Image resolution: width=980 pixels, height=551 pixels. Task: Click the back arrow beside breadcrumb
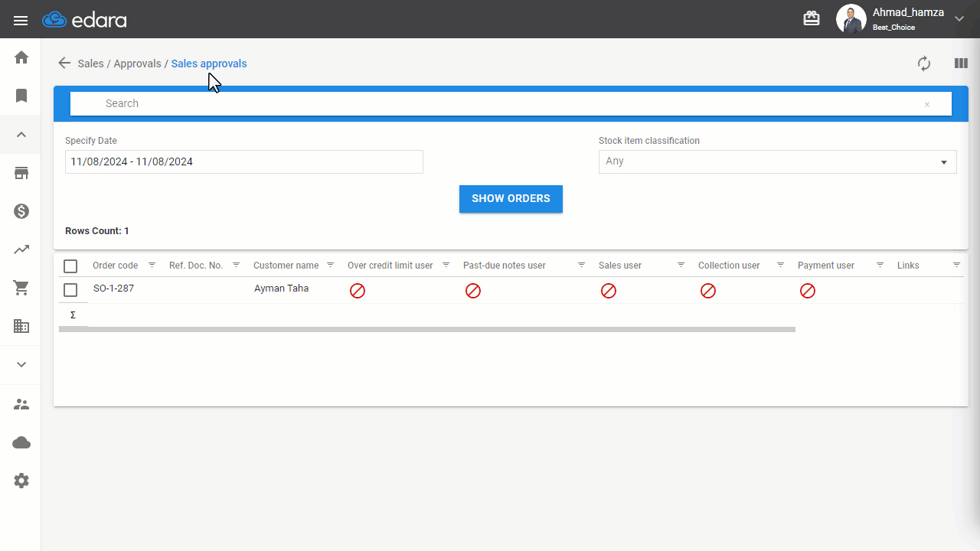pos(64,64)
